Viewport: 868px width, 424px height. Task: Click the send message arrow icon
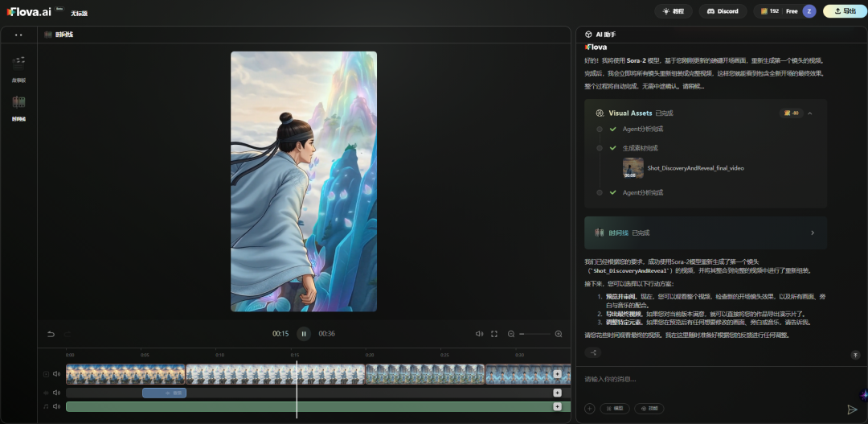[852, 410]
